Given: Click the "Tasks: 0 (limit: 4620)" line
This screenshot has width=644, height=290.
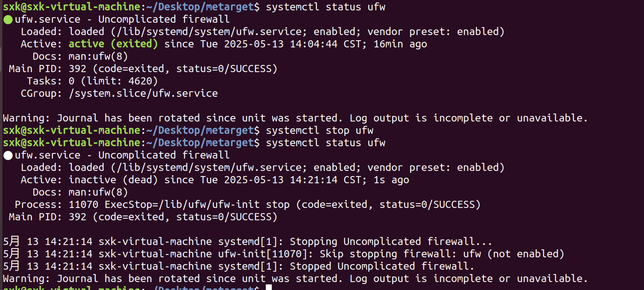Looking at the screenshot, I should coord(92,81).
